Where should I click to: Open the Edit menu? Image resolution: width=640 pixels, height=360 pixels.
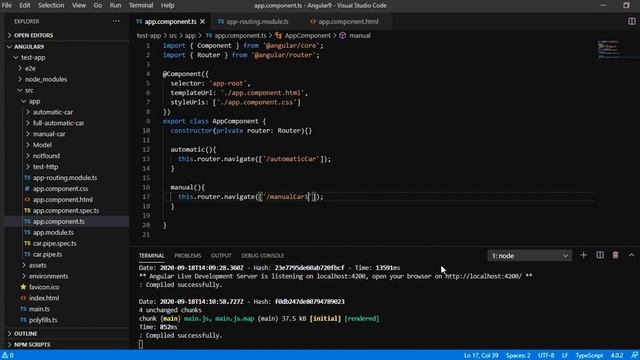(x=25, y=5)
